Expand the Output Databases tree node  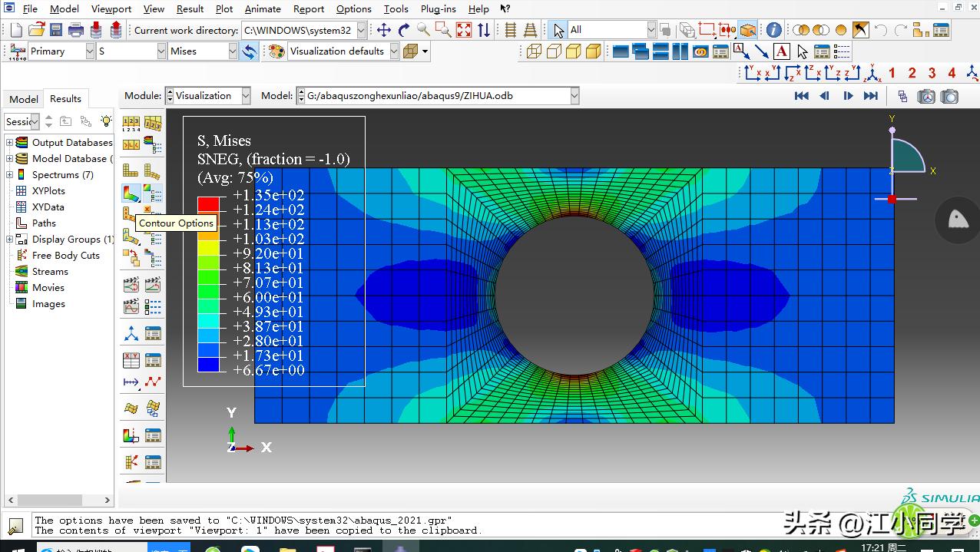pos(10,143)
